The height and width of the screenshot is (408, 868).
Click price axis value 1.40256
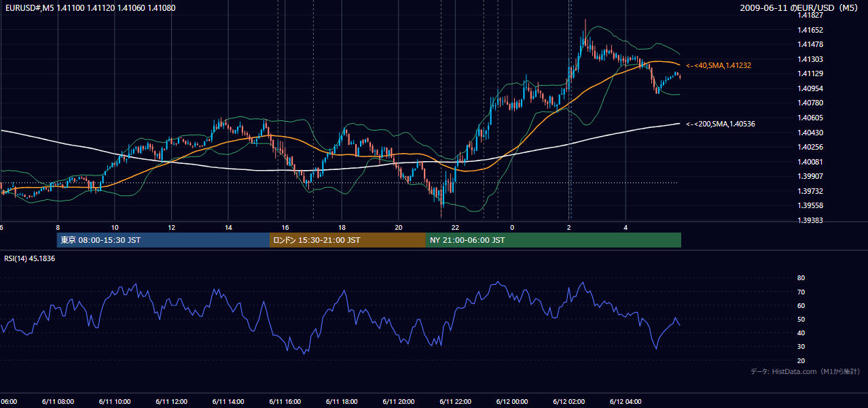pyautogui.click(x=811, y=147)
